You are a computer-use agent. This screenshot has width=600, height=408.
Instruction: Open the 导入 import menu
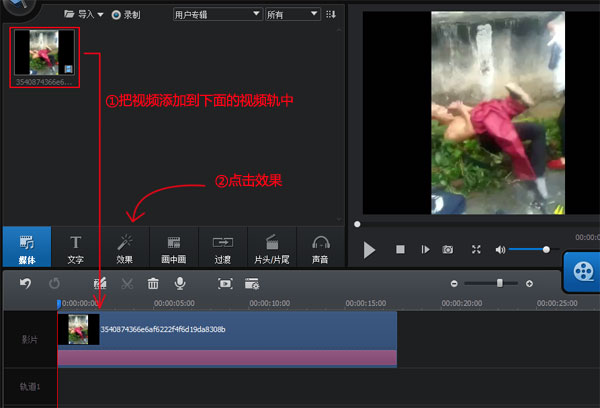(x=84, y=15)
